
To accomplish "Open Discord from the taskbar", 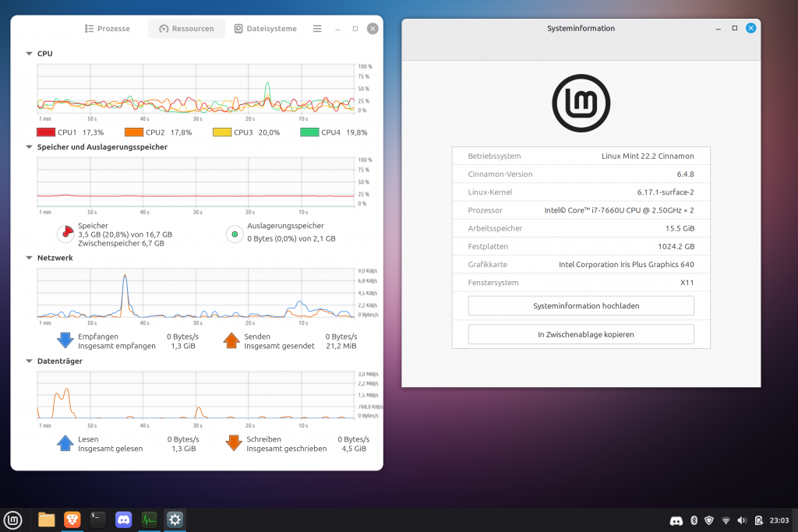I will click(123, 520).
